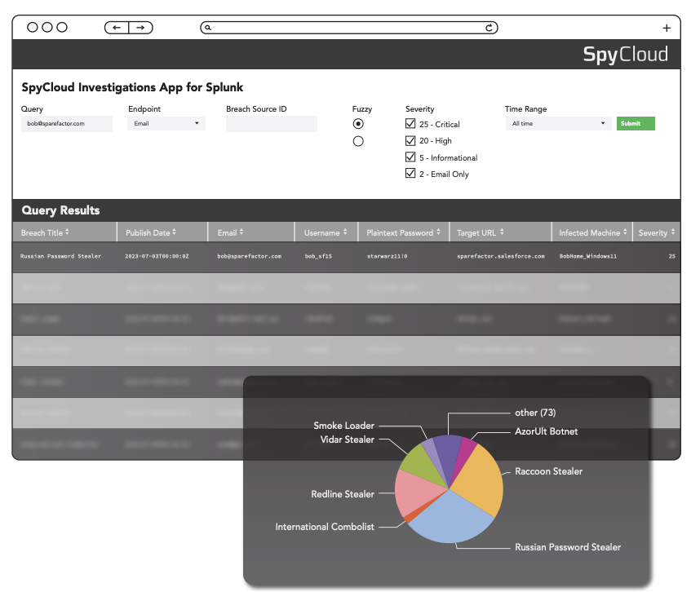Click the Target URL column header
This screenshot has width=700, height=592.
point(500,232)
